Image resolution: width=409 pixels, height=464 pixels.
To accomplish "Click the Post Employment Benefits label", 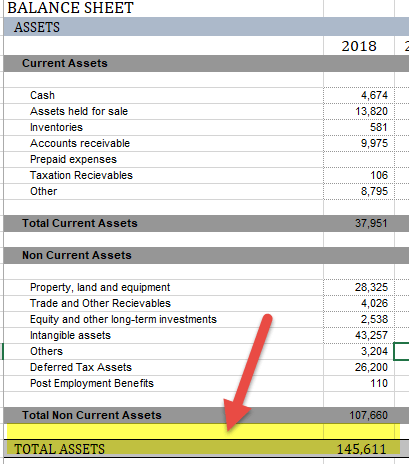I will pyautogui.click(x=92, y=383).
